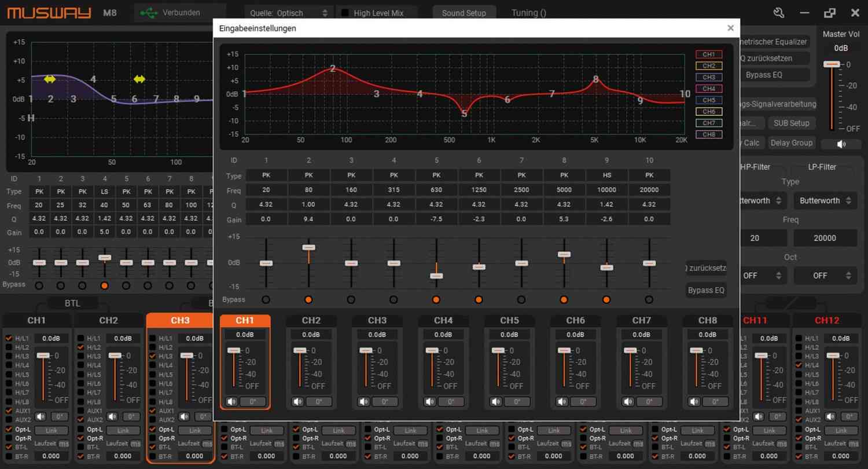Click the LP-Filter Freq 20000 field
This screenshot has height=469, width=868.
click(825, 238)
